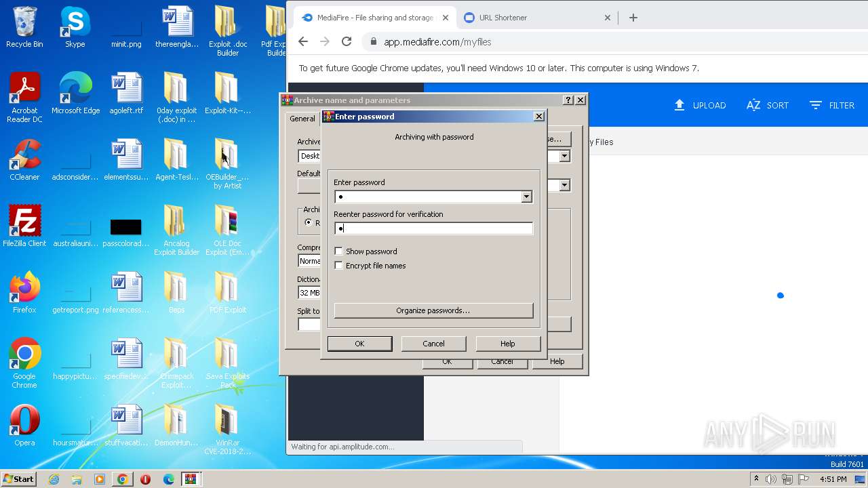Click Help in Enter password dialog
This screenshot has height=488, width=868.
(x=508, y=344)
